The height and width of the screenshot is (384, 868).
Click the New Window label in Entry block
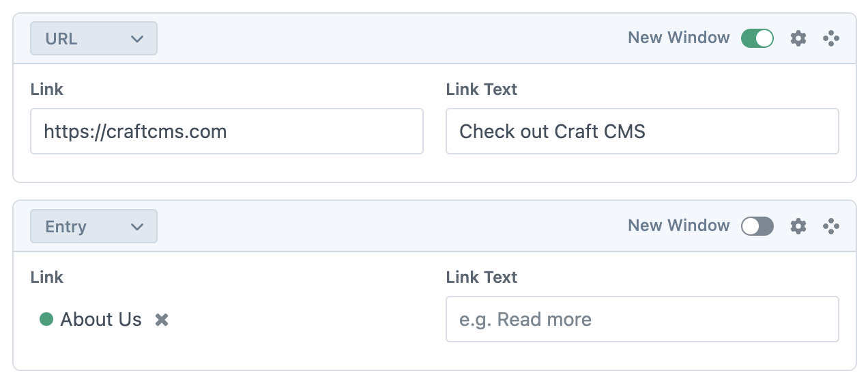(678, 225)
